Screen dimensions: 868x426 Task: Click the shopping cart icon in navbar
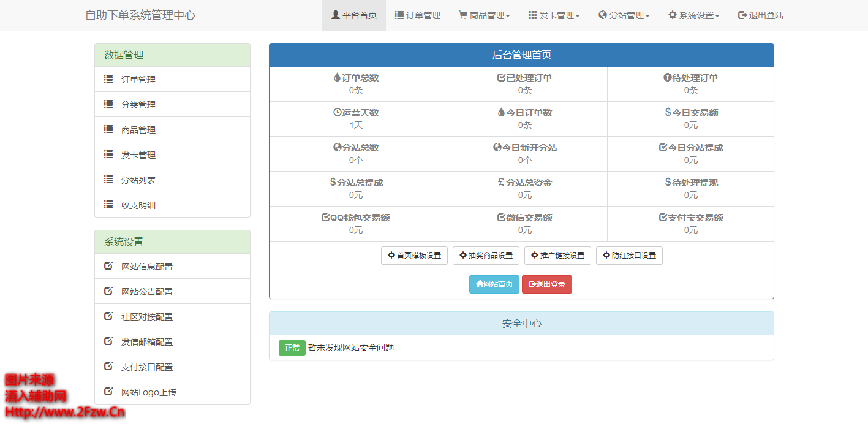(463, 15)
